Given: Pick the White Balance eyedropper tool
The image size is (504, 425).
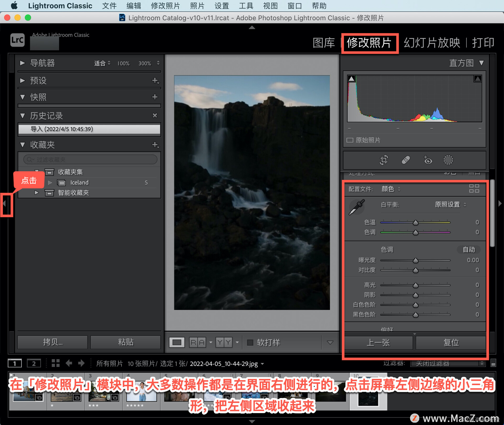Looking at the screenshot, I should (357, 207).
